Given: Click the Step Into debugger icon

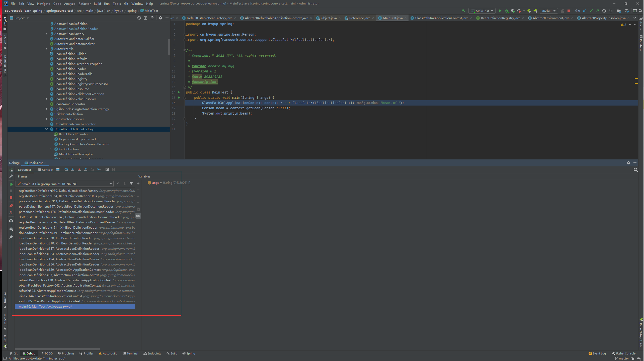Looking at the screenshot, I should 73,169.
